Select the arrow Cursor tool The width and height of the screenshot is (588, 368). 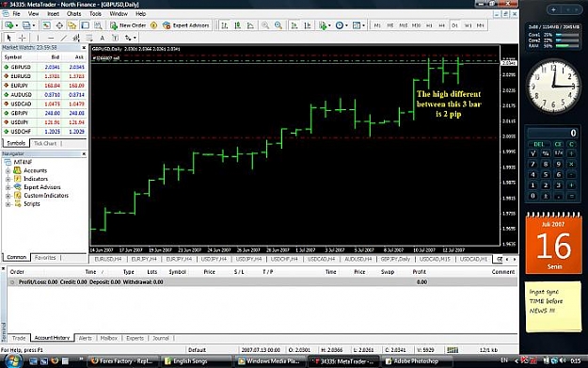9,38
